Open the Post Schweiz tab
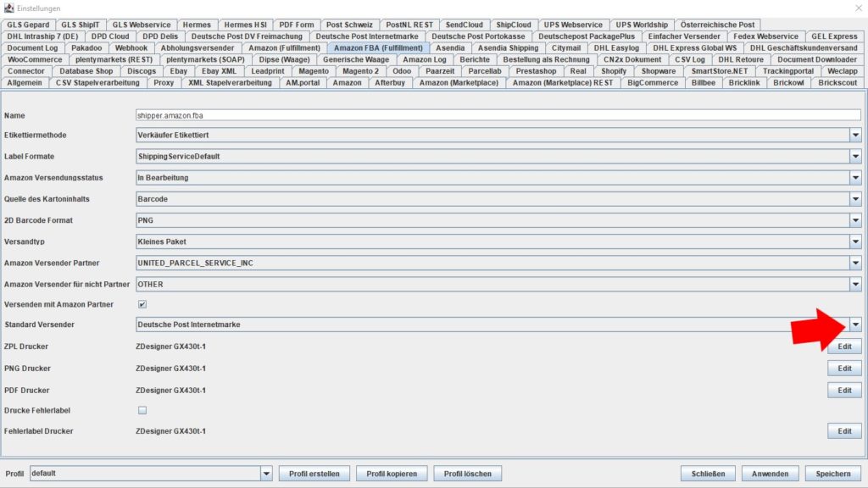The image size is (868, 488). click(349, 25)
